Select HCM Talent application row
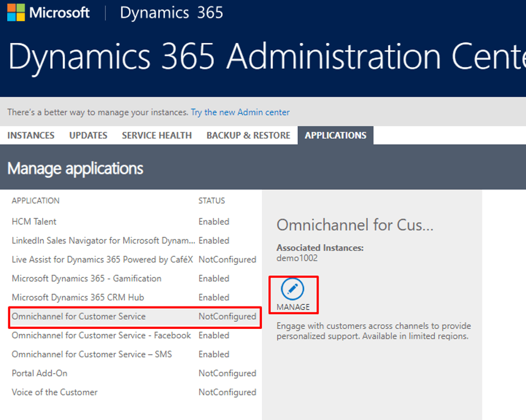This screenshot has width=526, height=420. (x=34, y=221)
